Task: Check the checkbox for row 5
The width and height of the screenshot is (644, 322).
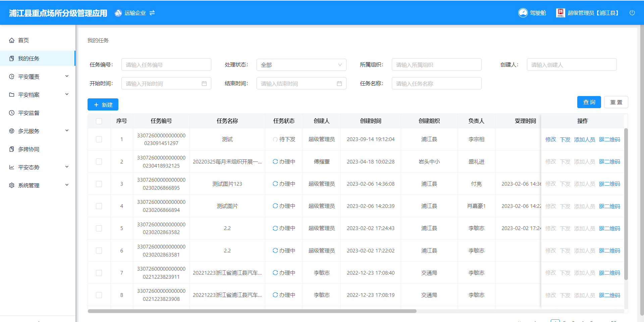Action: point(99,228)
